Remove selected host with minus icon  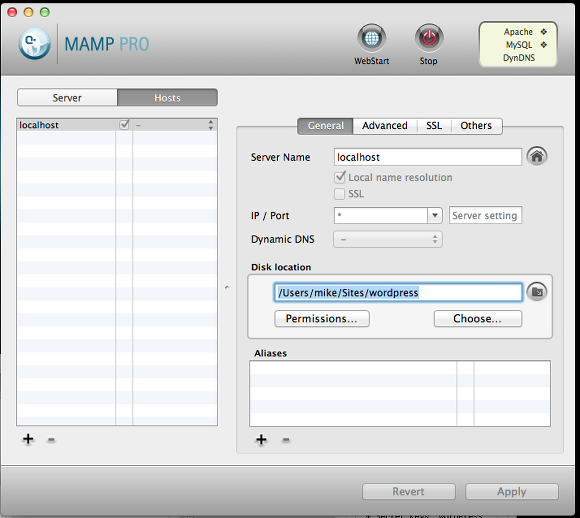51,440
